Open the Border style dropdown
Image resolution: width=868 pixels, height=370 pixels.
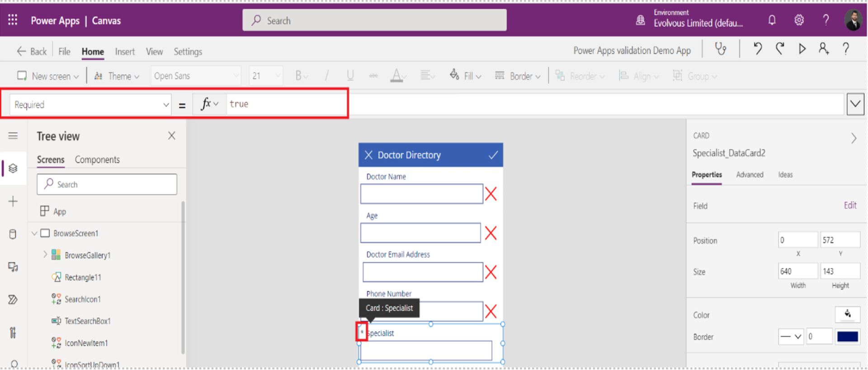coord(791,337)
